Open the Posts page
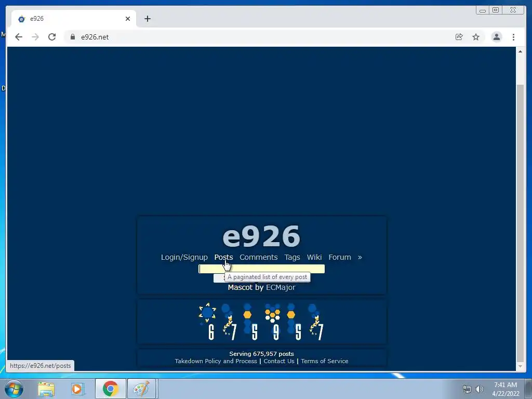The image size is (532, 399). [x=223, y=257]
